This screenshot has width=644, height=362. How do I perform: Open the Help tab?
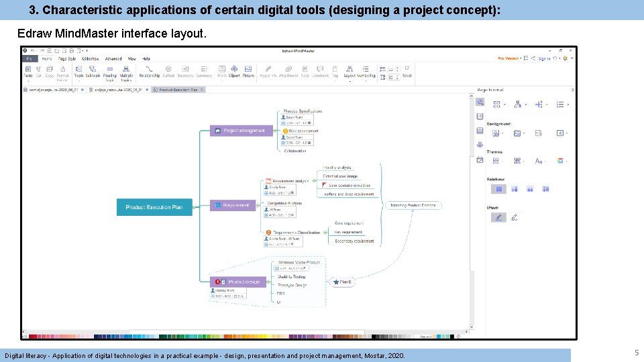[x=146, y=59]
